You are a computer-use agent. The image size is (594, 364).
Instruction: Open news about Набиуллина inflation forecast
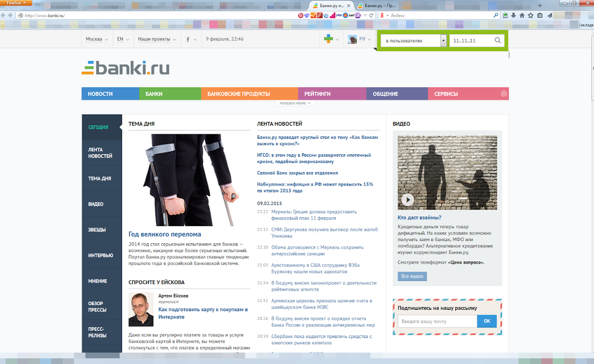coord(315,187)
